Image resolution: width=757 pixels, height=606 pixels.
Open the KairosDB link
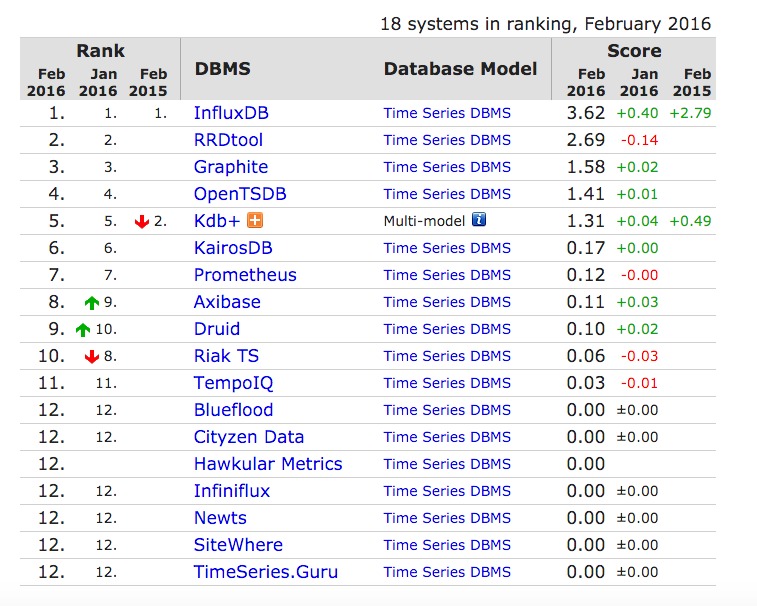click(233, 248)
